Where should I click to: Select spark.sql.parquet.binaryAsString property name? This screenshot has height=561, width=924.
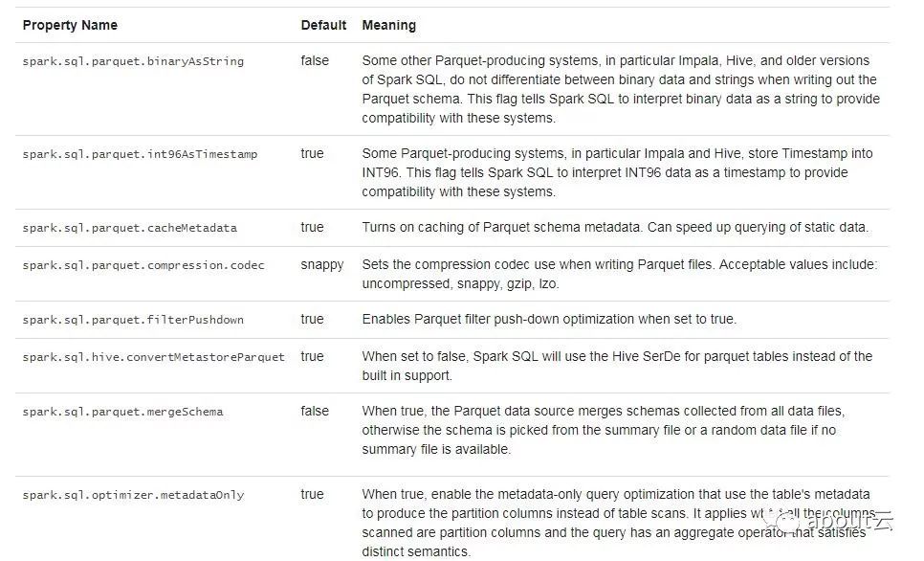[x=133, y=61]
